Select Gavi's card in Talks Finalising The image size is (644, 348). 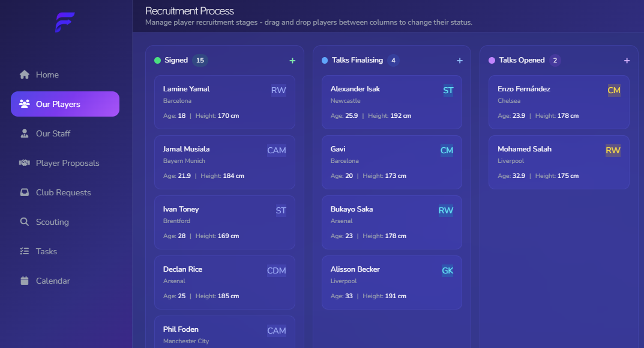click(x=391, y=162)
